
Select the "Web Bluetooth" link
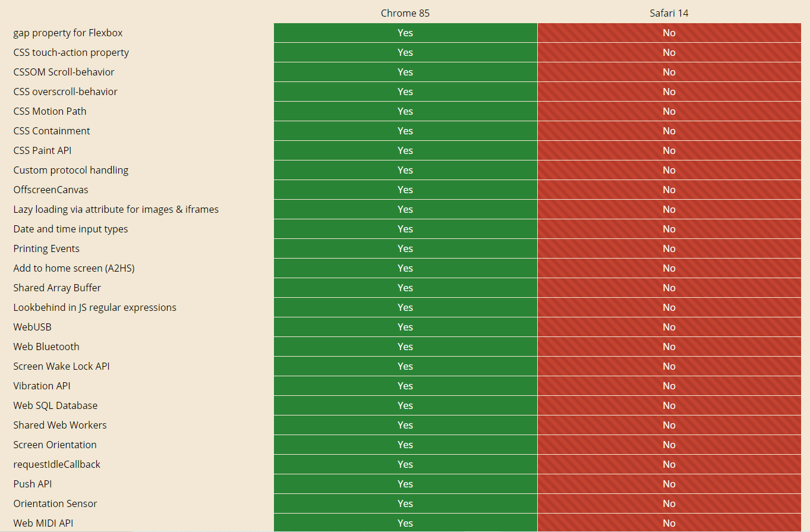click(46, 347)
